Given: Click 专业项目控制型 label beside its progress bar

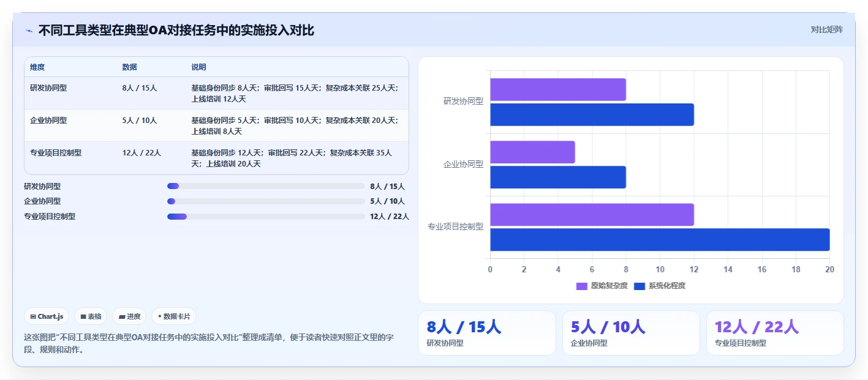Looking at the screenshot, I should [x=50, y=217].
